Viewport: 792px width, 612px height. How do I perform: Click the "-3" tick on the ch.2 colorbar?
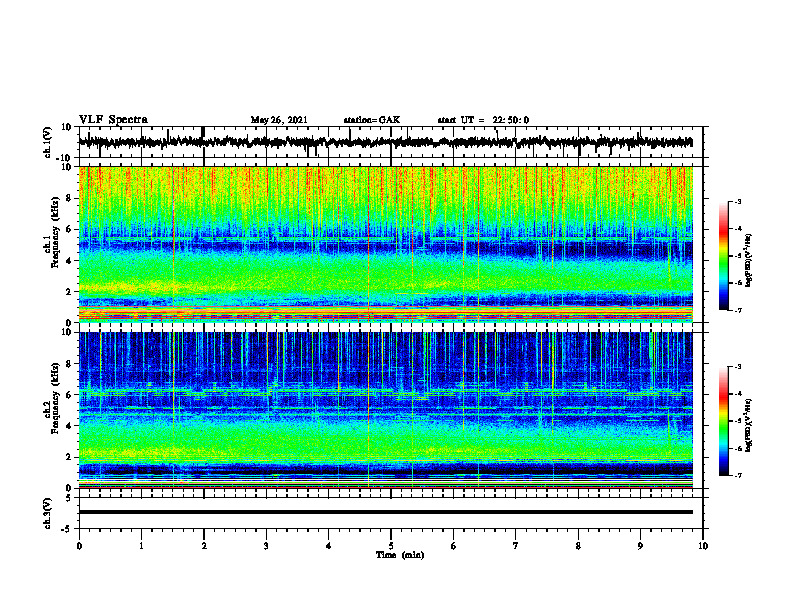pyautogui.click(x=738, y=367)
